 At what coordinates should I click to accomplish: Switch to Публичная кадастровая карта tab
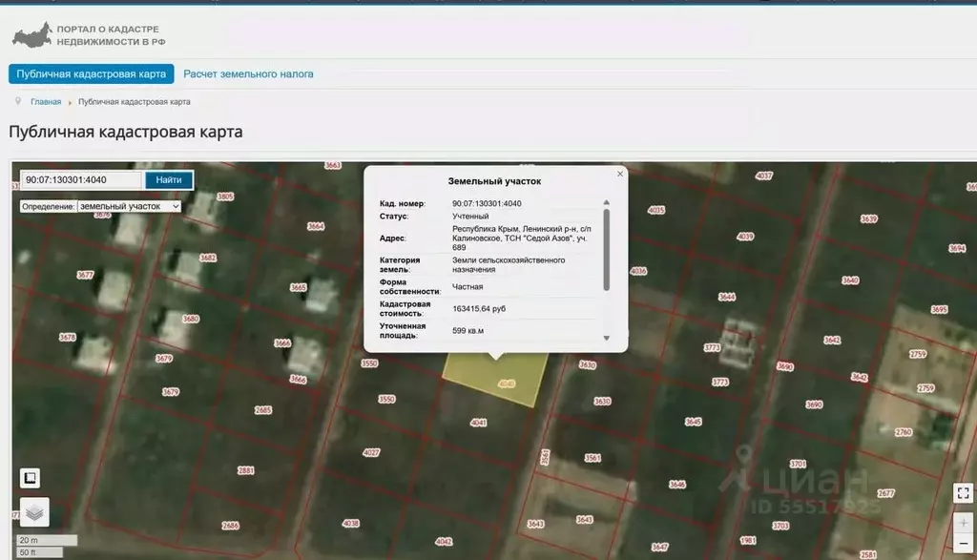92,73
